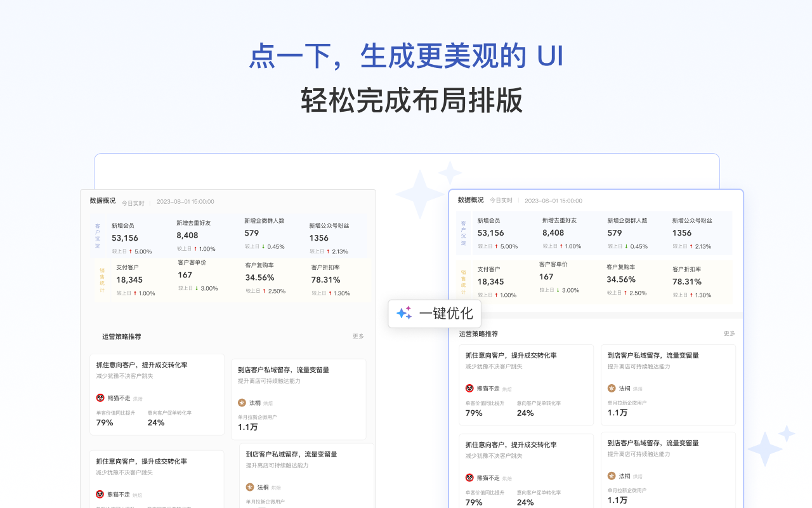Open upper 抓住意向客户 card title in right panel
812x508 pixels.
[511, 356]
